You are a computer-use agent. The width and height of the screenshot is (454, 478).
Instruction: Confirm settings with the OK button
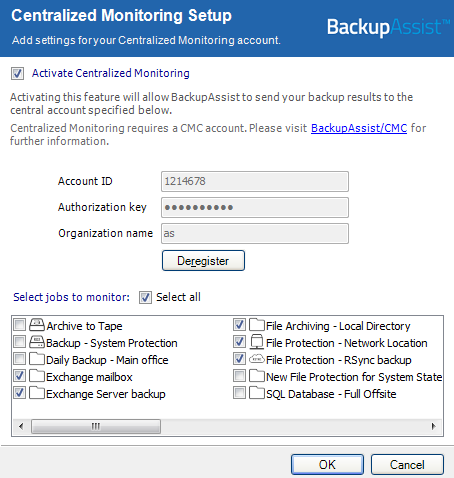click(x=327, y=464)
